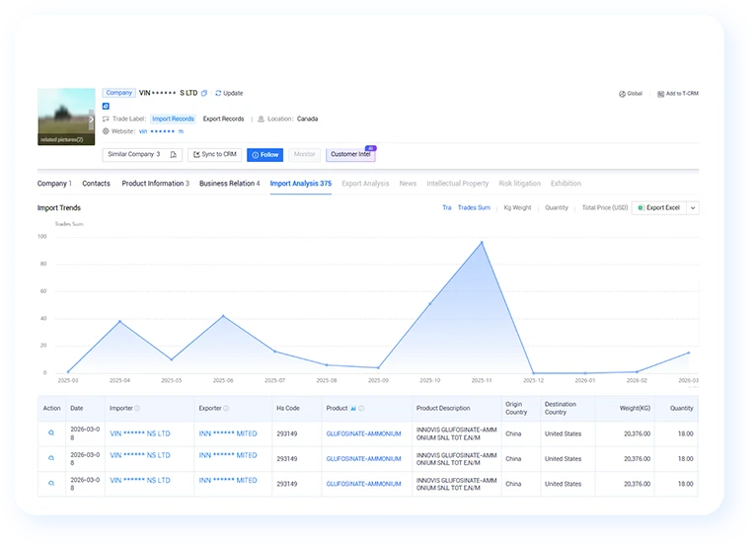
Task: Click the Update refresh icon
Action: 218,93
